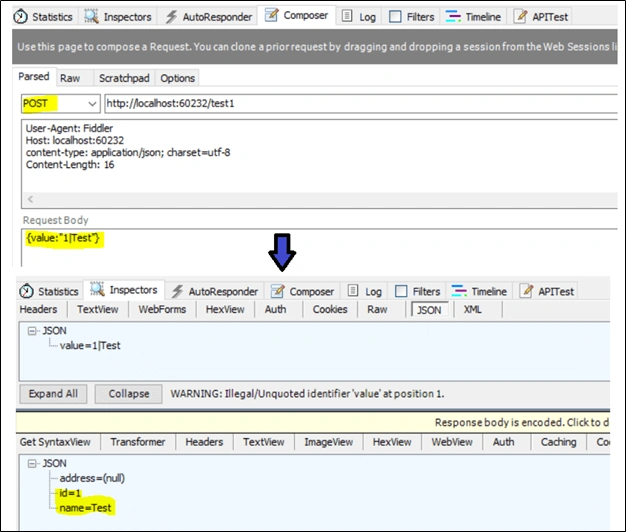Screen dimensions: 626x532
Task: Click Statistics clock icon in top tab bar
Action: point(20,17)
